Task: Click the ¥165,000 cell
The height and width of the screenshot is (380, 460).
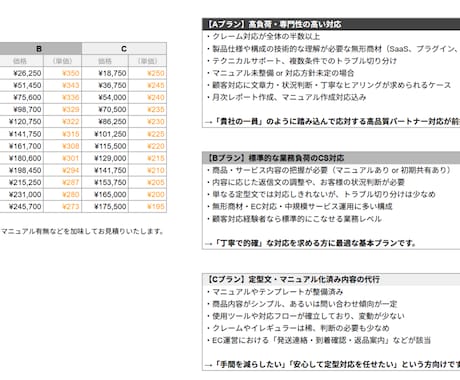Action: click(105, 195)
